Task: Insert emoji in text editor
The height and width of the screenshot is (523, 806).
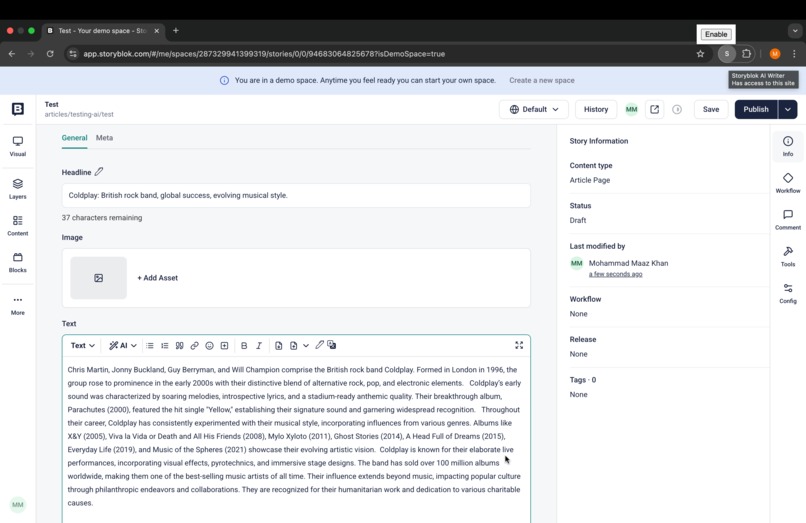Action: pos(209,346)
